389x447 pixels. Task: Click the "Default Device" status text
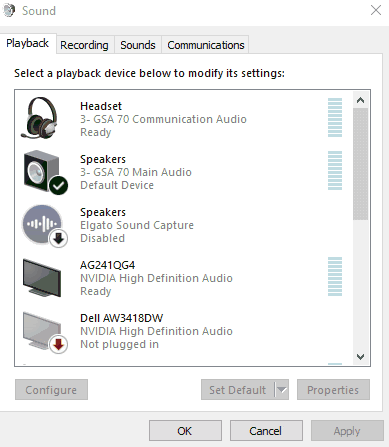point(117,185)
